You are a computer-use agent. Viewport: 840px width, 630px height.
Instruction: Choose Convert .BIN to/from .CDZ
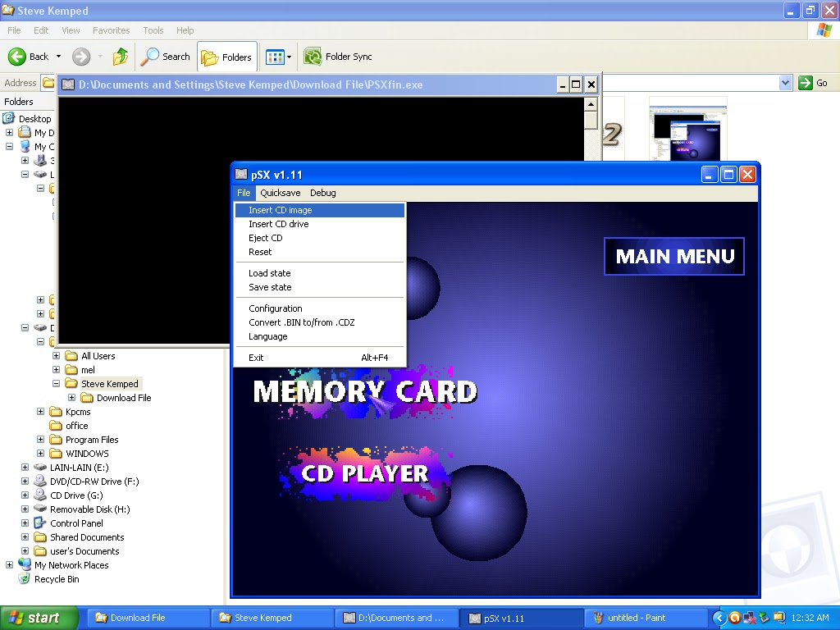pyautogui.click(x=319, y=322)
